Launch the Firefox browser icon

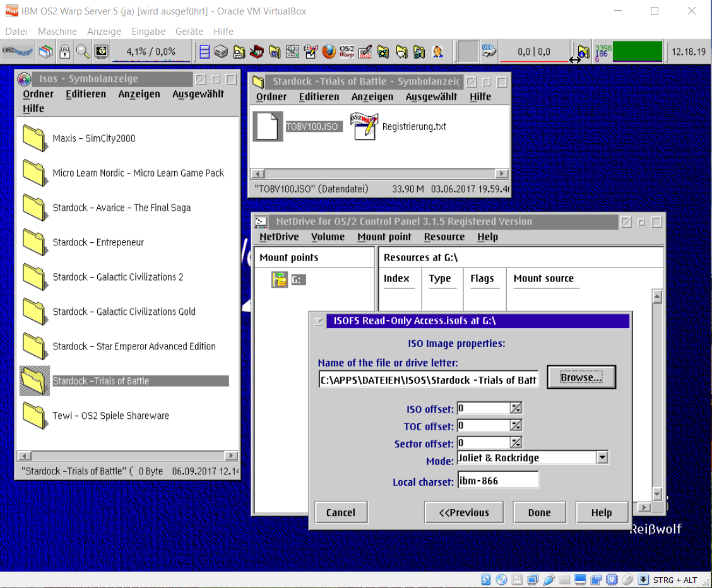(x=329, y=52)
